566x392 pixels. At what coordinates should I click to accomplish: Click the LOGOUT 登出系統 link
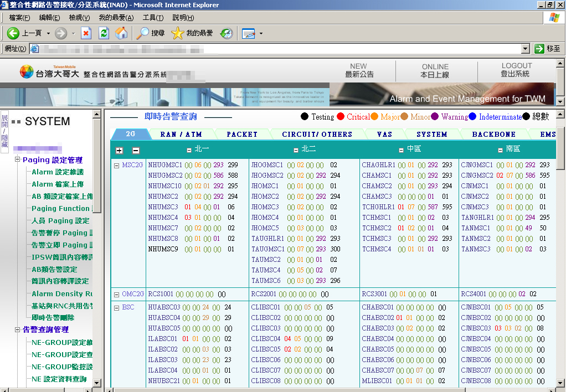pos(516,70)
